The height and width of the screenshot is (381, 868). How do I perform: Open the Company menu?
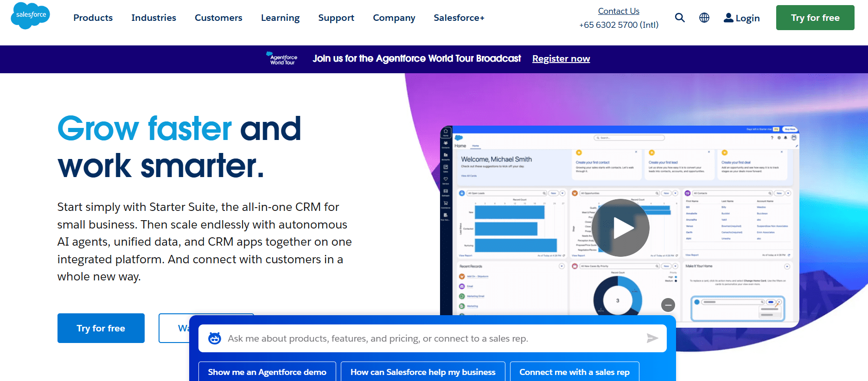click(394, 18)
